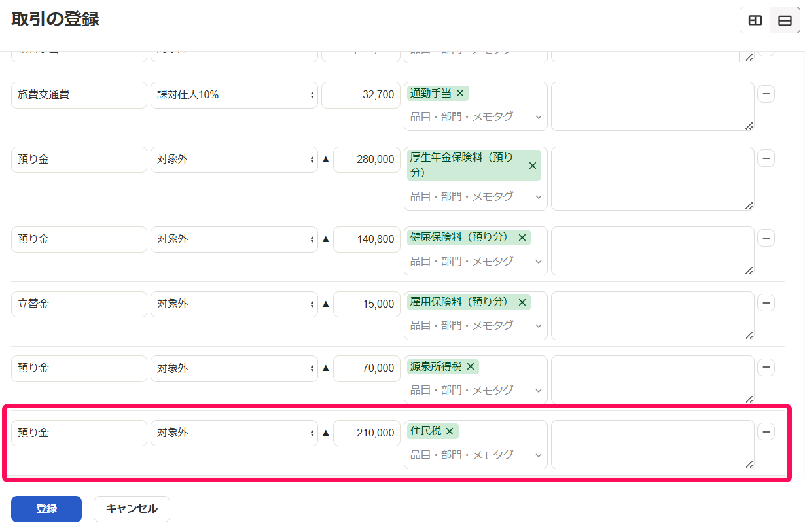Image resolution: width=805 pixels, height=532 pixels.
Task: Open tax category dropdown showing 課対仕入10%
Action: (234, 95)
